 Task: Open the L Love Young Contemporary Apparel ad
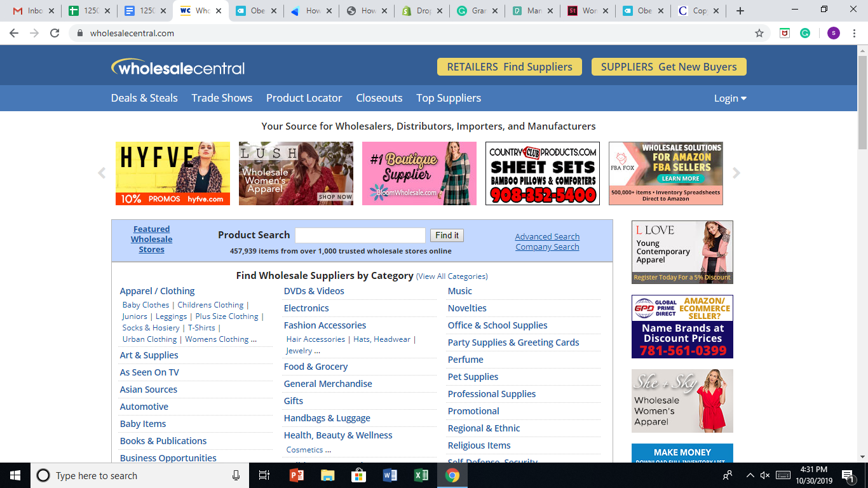(x=682, y=252)
